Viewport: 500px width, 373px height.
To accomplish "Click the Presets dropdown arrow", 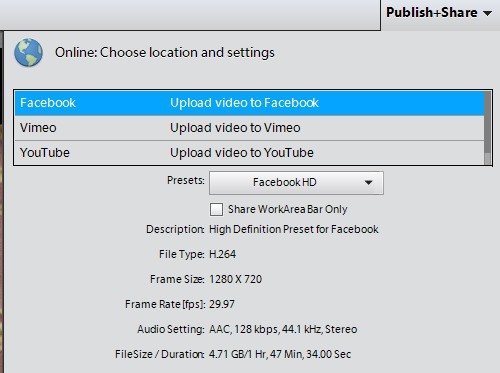I will tap(368, 183).
